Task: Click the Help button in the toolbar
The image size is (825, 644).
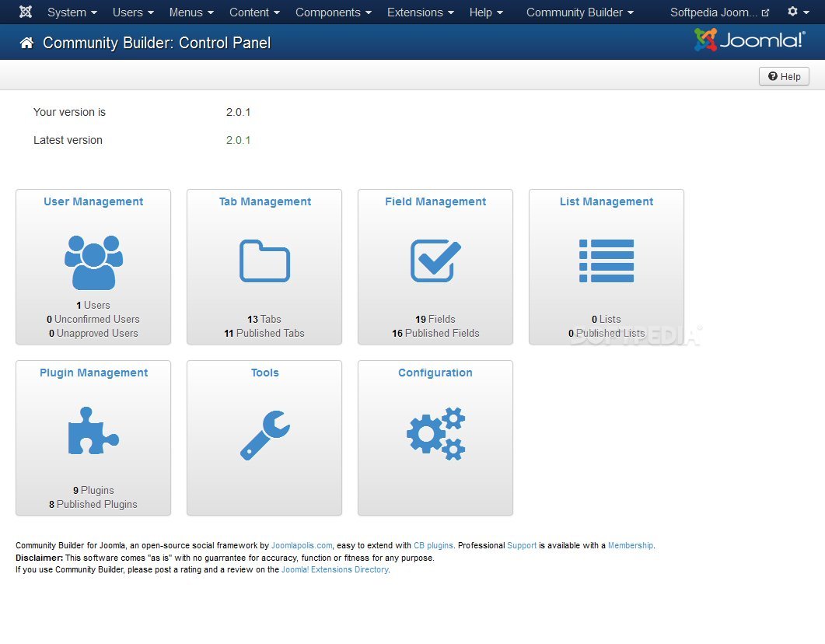Action: pos(784,76)
